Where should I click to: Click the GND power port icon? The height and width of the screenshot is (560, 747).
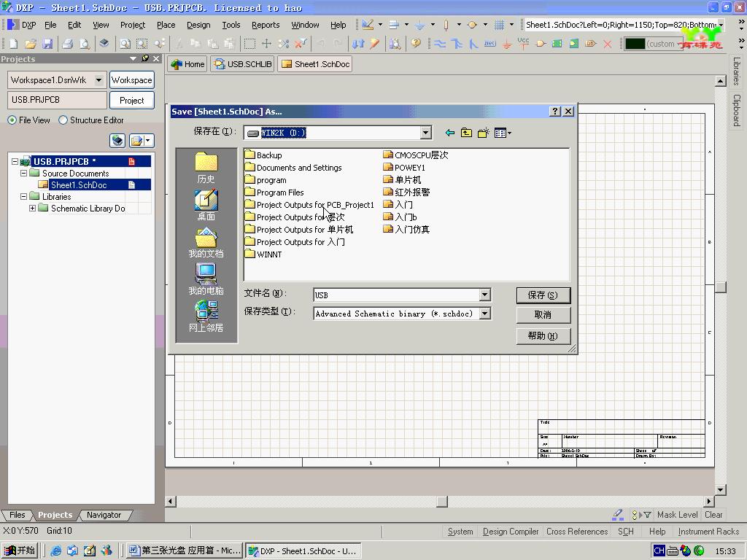(507, 44)
